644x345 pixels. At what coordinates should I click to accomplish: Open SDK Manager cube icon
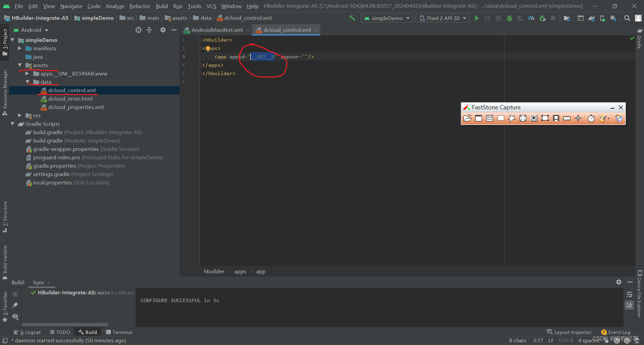tap(613, 18)
